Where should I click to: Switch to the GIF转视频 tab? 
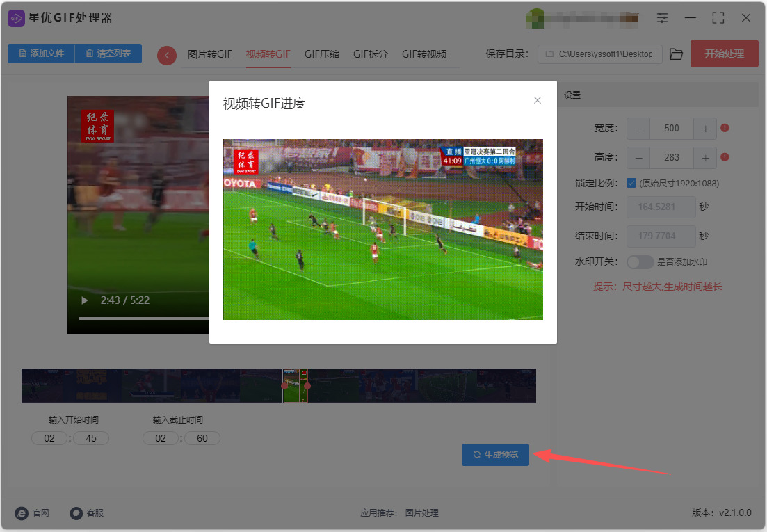423,54
